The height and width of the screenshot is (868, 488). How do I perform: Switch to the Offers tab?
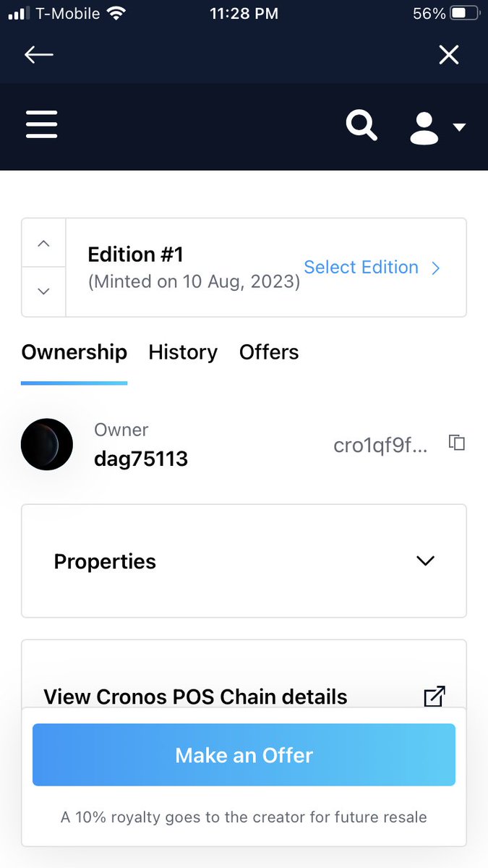click(269, 352)
